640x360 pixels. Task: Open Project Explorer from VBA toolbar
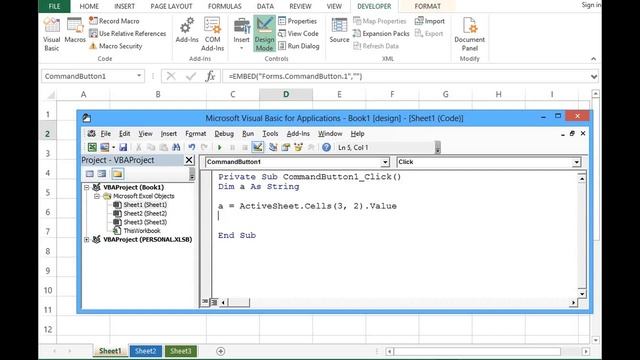pos(273,147)
